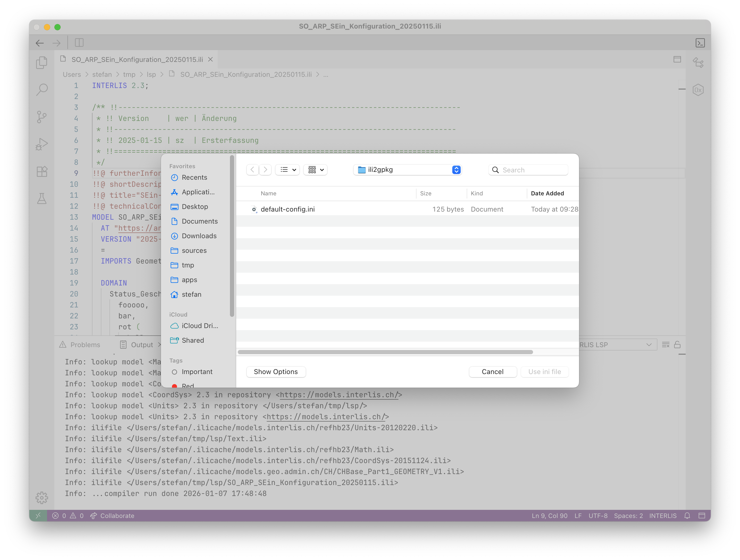Viewport: 740px width, 560px height.
Task: Toggle output scroll lock icon
Action: pyautogui.click(x=677, y=345)
